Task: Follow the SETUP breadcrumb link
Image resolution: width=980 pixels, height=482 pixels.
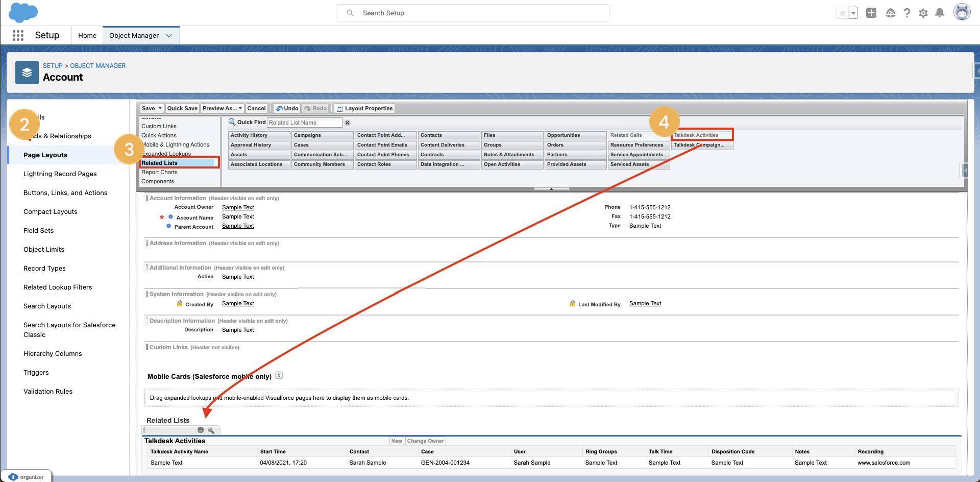Action: (x=53, y=66)
